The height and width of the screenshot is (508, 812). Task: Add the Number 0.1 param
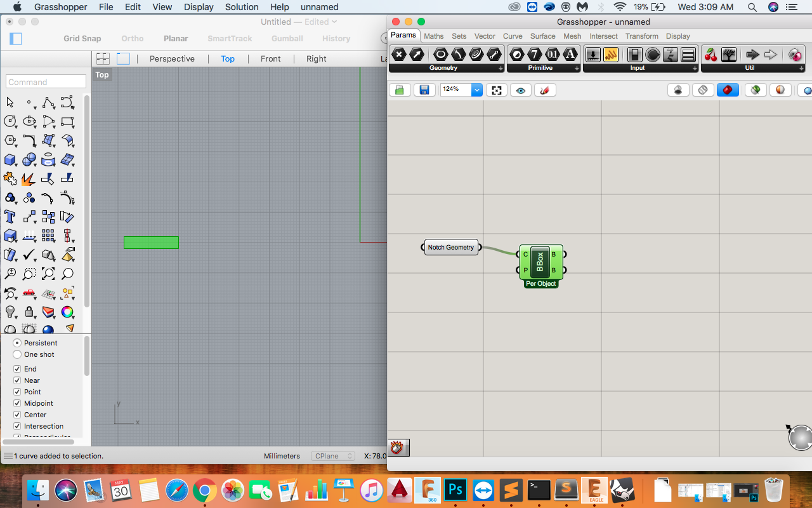[553, 55]
